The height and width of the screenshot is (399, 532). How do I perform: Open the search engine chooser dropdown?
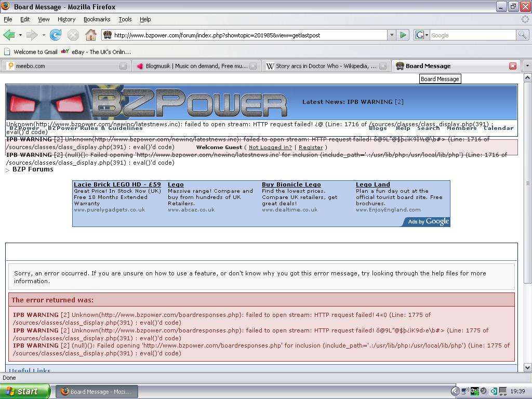click(427, 35)
